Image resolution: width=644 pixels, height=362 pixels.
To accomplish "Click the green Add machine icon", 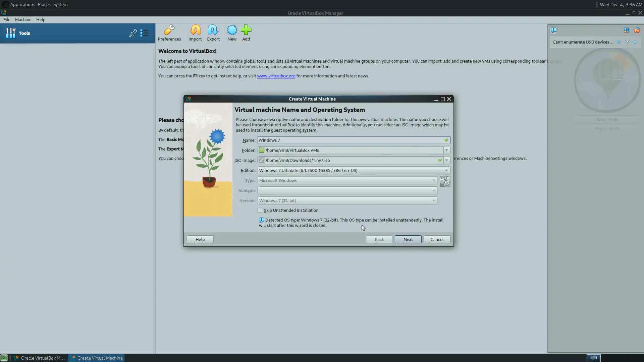I will point(246,33).
